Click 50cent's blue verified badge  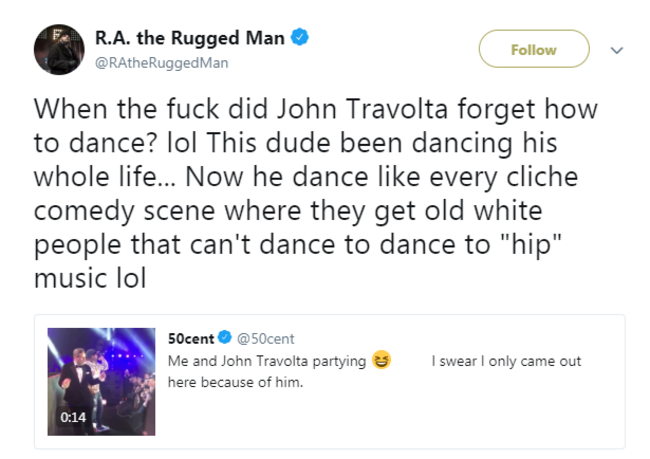(225, 337)
